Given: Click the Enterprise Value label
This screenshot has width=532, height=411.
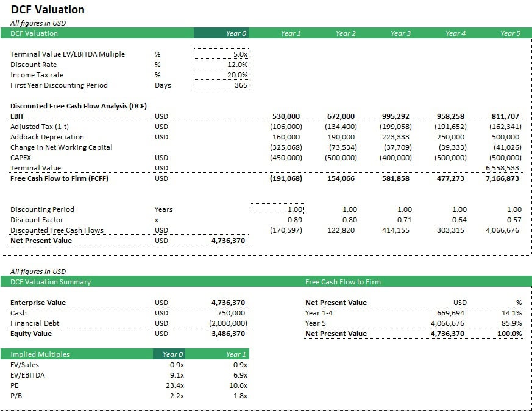Looking at the screenshot, I should (x=38, y=303).
